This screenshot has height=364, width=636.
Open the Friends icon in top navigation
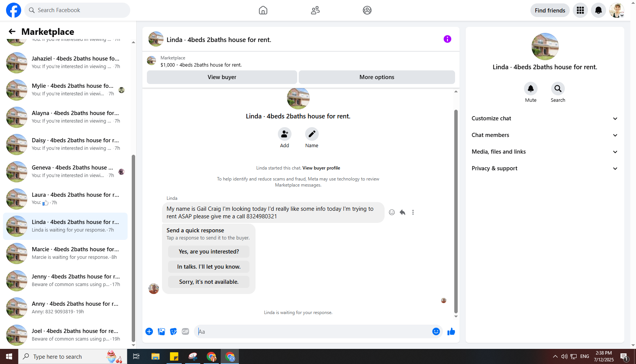click(315, 10)
